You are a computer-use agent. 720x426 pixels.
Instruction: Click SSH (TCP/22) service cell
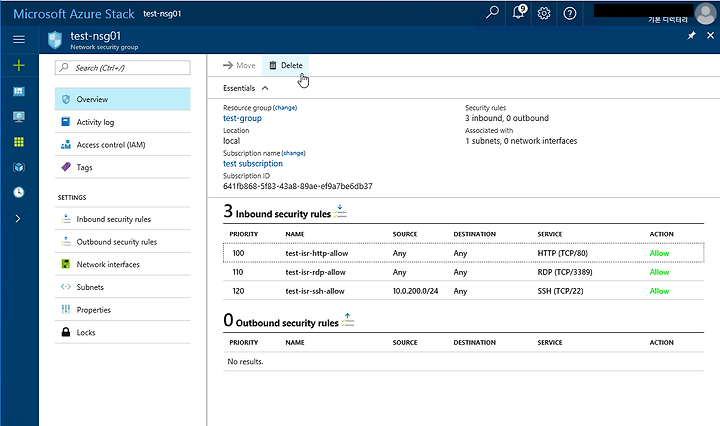[560, 291]
